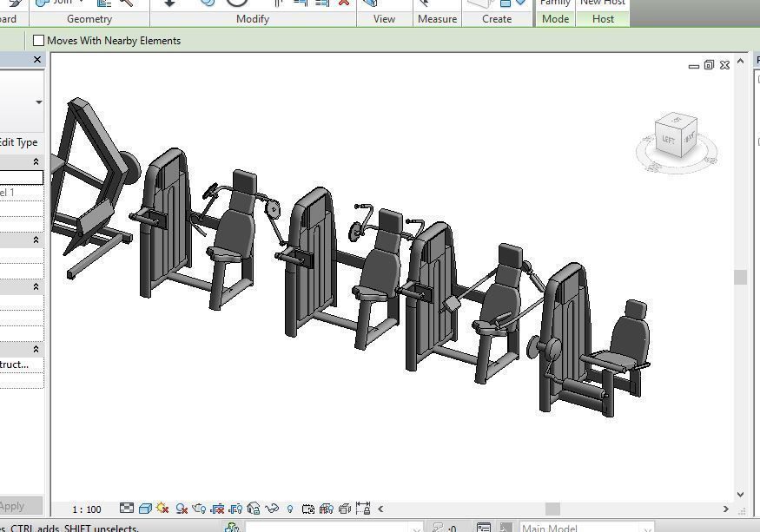Toggle the Crop View icon
Viewport: 760px width, 532px height.
click(x=218, y=509)
